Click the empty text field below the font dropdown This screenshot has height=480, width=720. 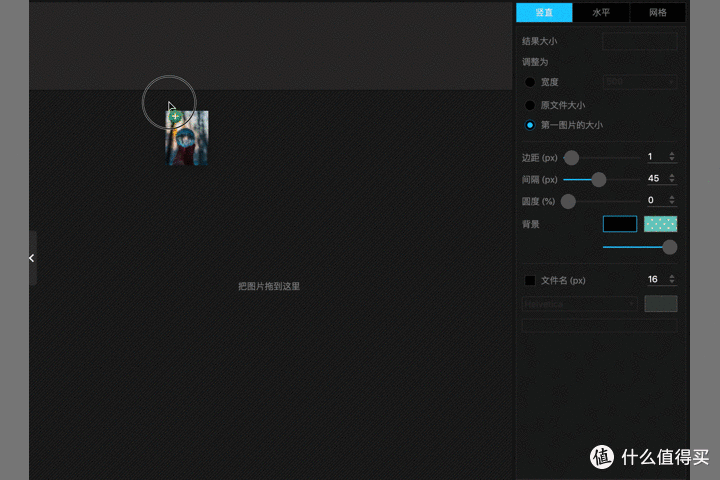tap(599, 326)
